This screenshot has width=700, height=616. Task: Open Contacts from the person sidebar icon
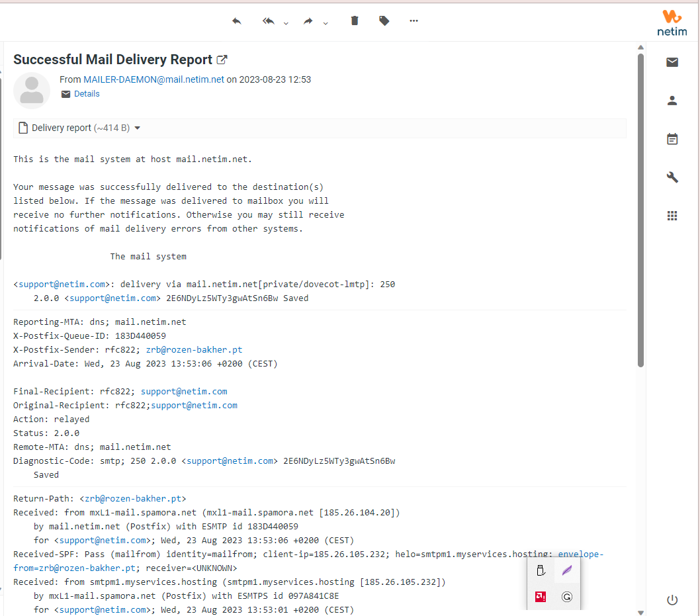[x=672, y=101]
